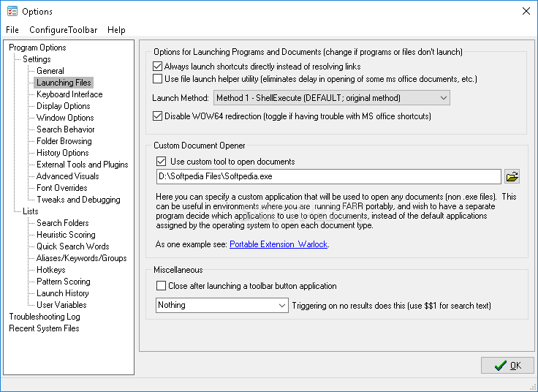Open Advanced Visuals settings
Image resolution: width=538 pixels, height=392 pixels.
pyautogui.click(x=67, y=176)
